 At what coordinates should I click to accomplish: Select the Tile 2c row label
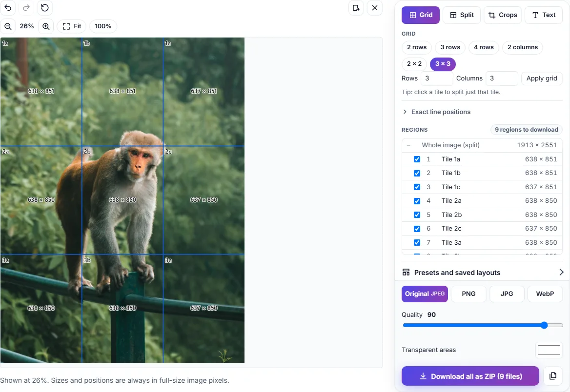click(x=451, y=229)
